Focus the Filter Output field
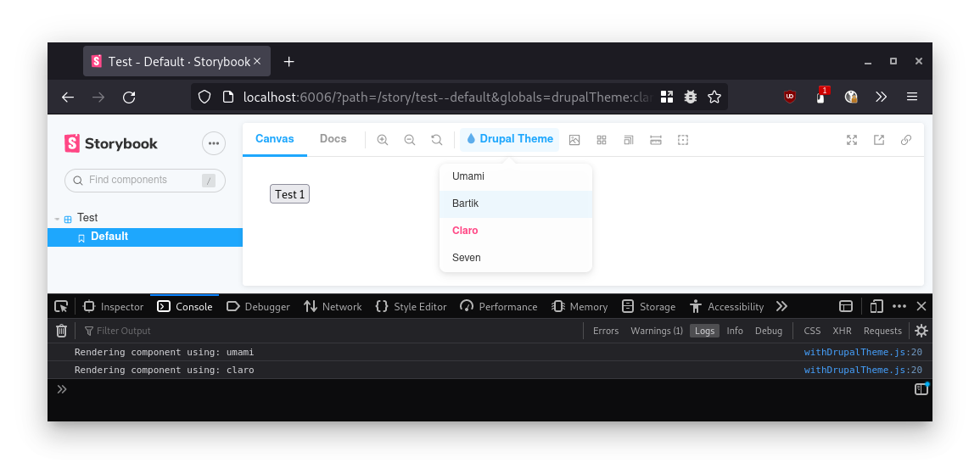980x474 pixels. pos(331,331)
